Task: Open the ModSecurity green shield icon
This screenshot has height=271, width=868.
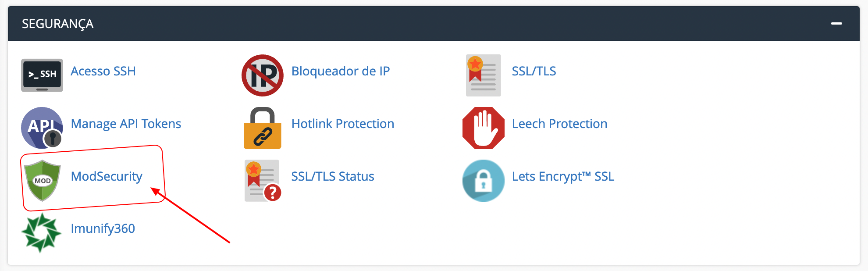Action: [42, 180]
